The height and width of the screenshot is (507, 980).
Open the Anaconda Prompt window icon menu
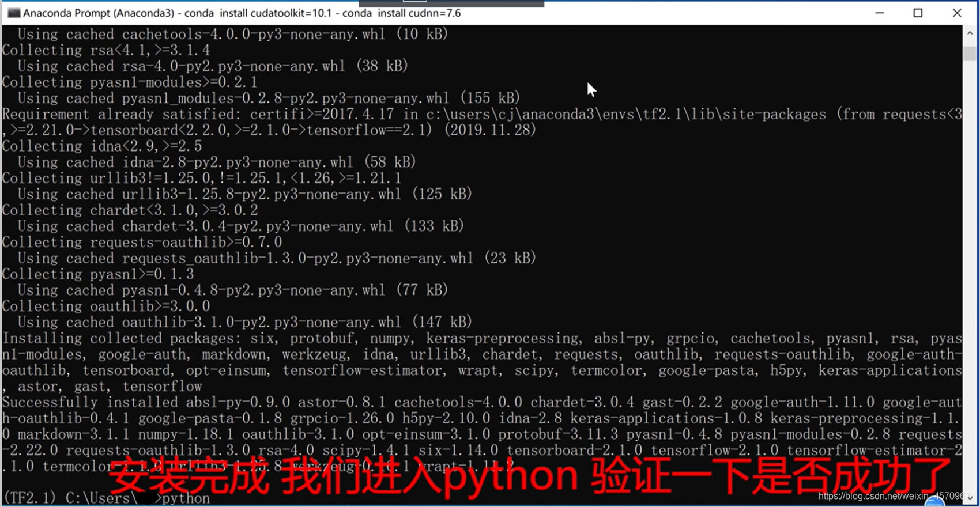tap(13, 13)
